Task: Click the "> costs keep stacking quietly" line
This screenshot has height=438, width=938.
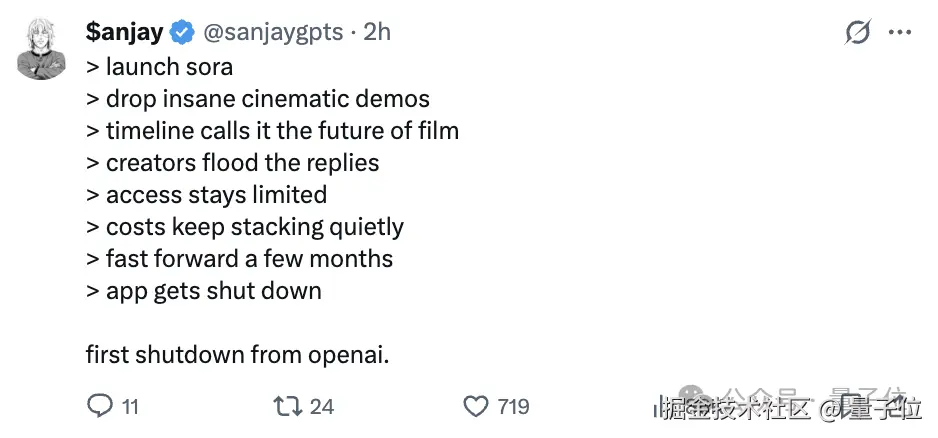Action: tap(245, 227)
